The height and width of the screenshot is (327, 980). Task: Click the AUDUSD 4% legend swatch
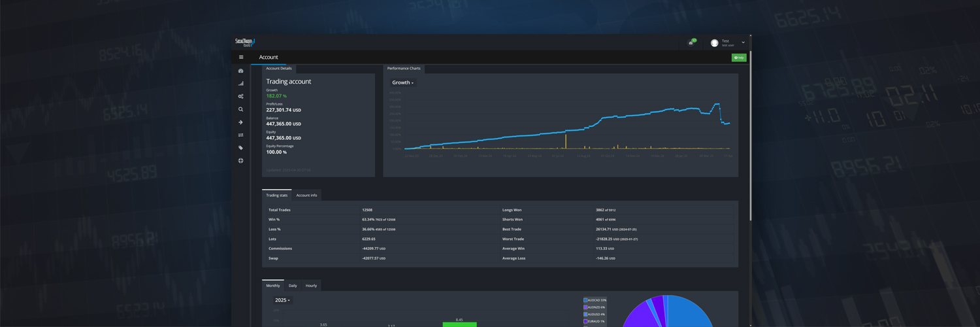pos(585,315)
